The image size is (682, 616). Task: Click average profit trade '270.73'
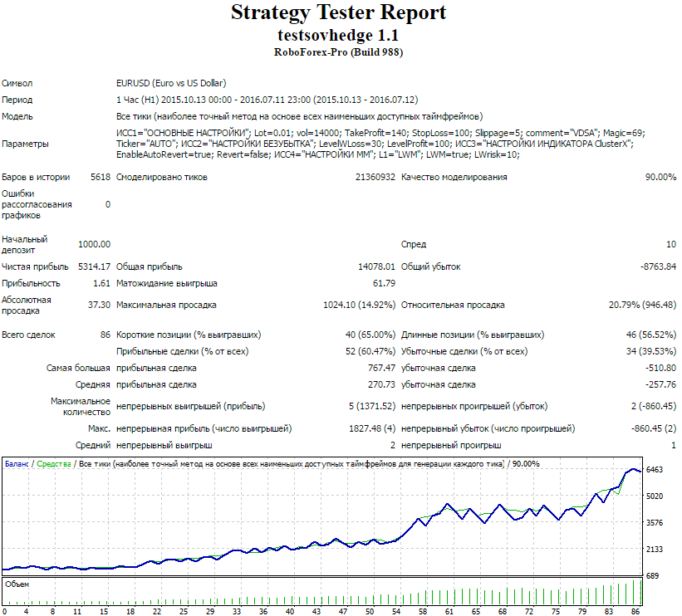coord(381,384)
